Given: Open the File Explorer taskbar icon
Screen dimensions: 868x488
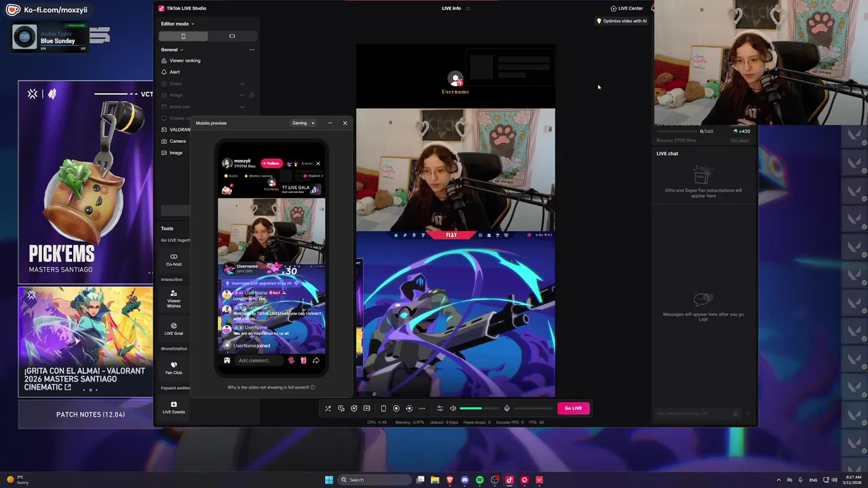Looking at the screenshot, I should click(435, 480).
